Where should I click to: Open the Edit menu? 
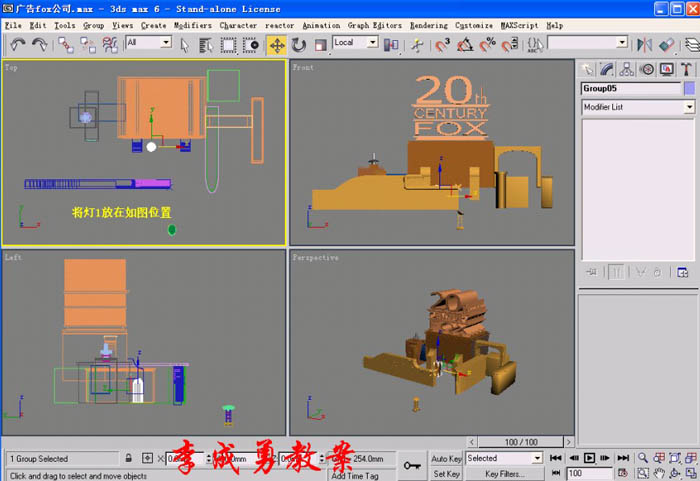(x=38, y=25)
